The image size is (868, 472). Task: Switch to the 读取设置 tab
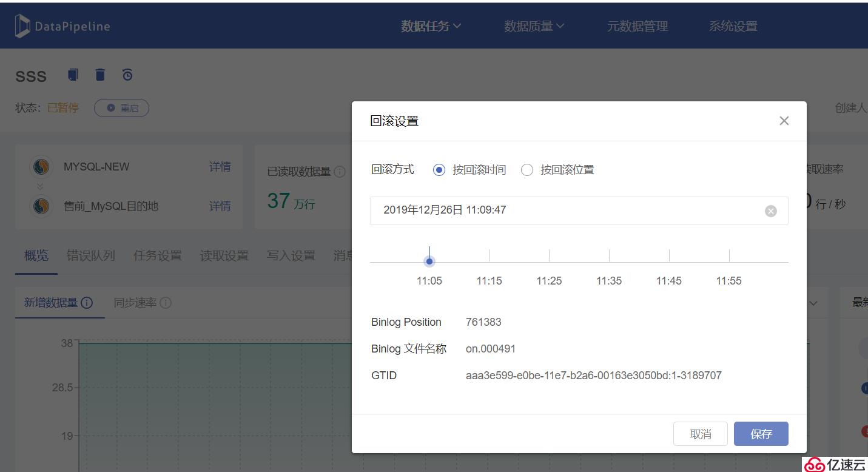[x=224, y=255]
